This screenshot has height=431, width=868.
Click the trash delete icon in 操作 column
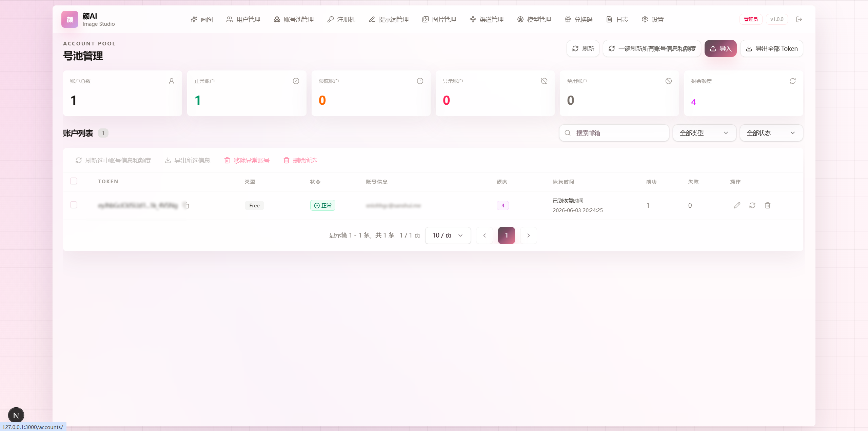768,205
